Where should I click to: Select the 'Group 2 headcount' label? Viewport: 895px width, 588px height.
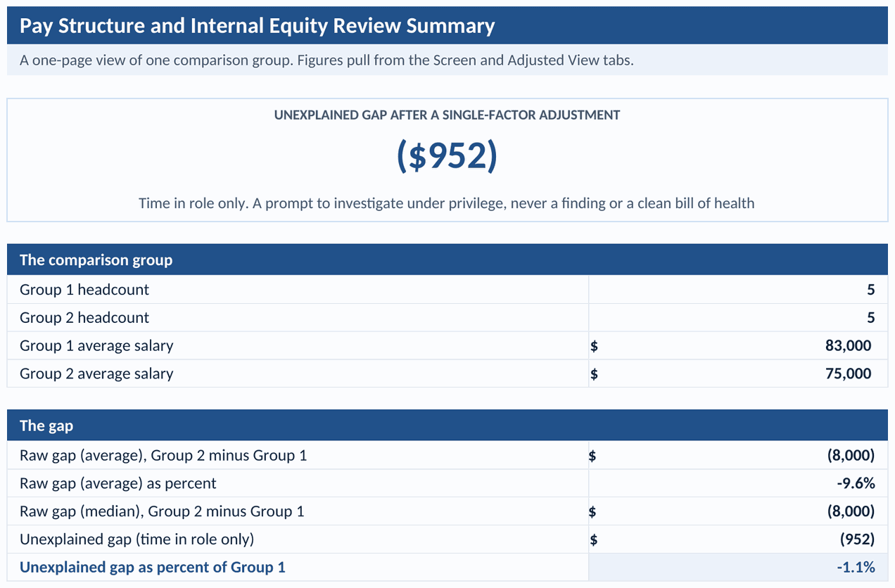[x=84, y=318]
